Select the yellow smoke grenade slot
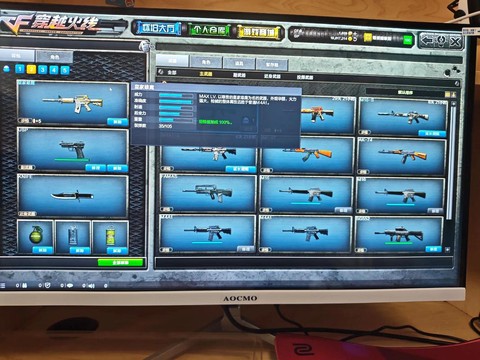 click(110, 237)
